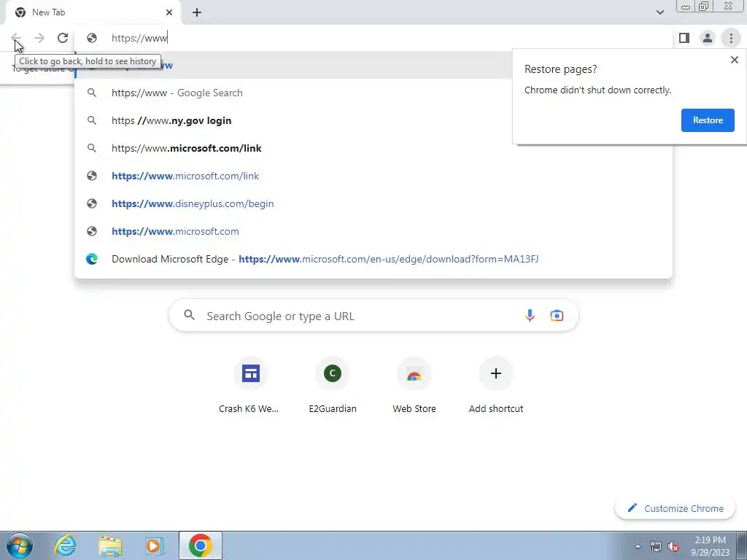Toggle the side panel icon

684,38
